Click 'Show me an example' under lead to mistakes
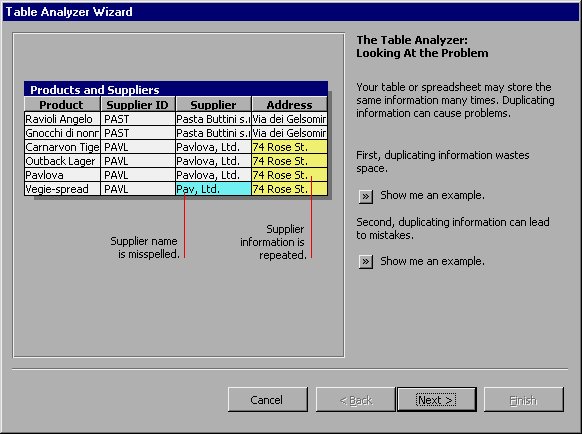 point(432,261)
